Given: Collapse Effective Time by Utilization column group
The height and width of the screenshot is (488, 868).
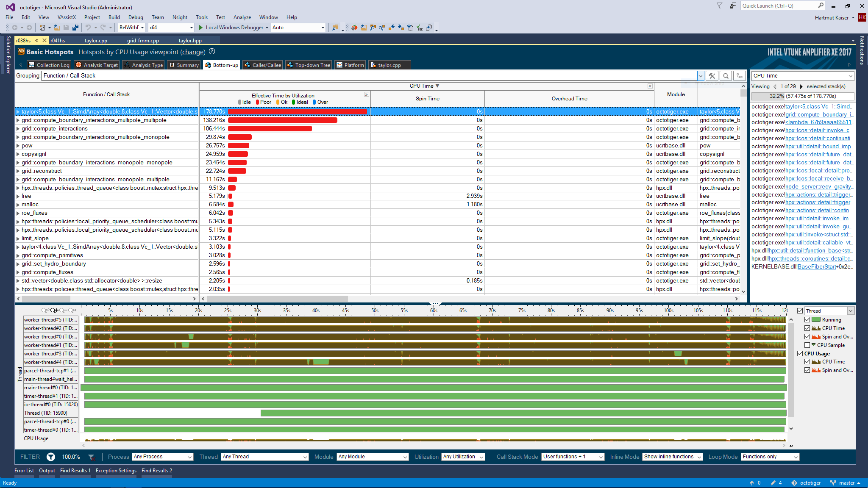Looking at the screenshot, I should tap(367, 94).
